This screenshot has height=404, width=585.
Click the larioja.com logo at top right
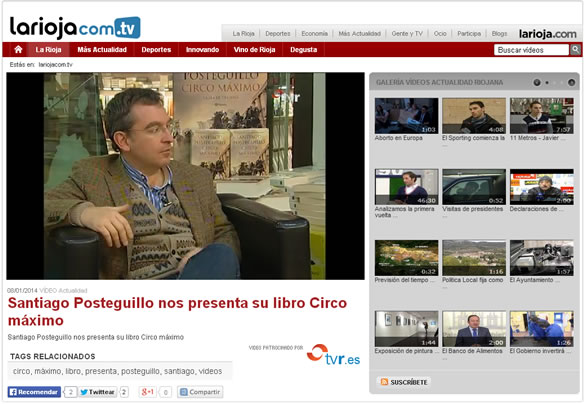pyautogui.click(x=547, y=34)
